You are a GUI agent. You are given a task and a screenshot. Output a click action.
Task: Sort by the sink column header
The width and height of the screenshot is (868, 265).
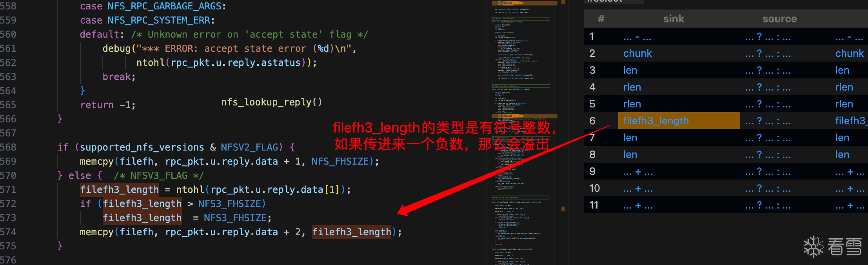pyautogui.click(x=674, y=19)
